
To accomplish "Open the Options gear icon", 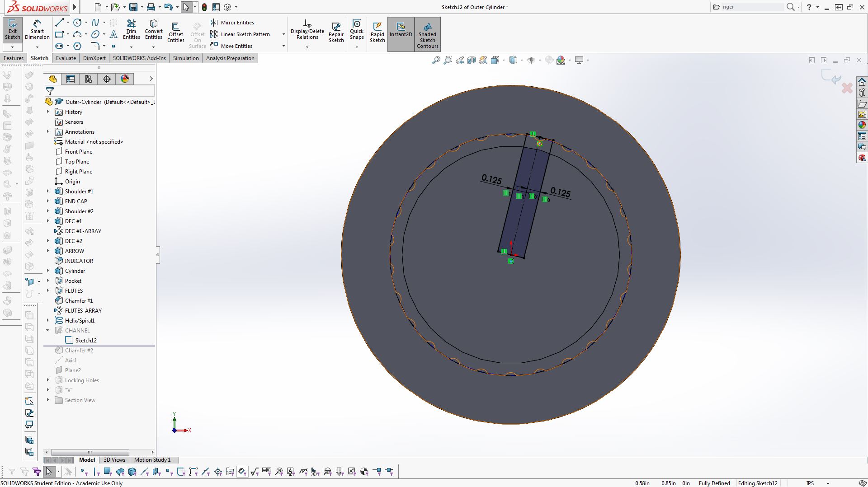I will click(x=228, y=7).
